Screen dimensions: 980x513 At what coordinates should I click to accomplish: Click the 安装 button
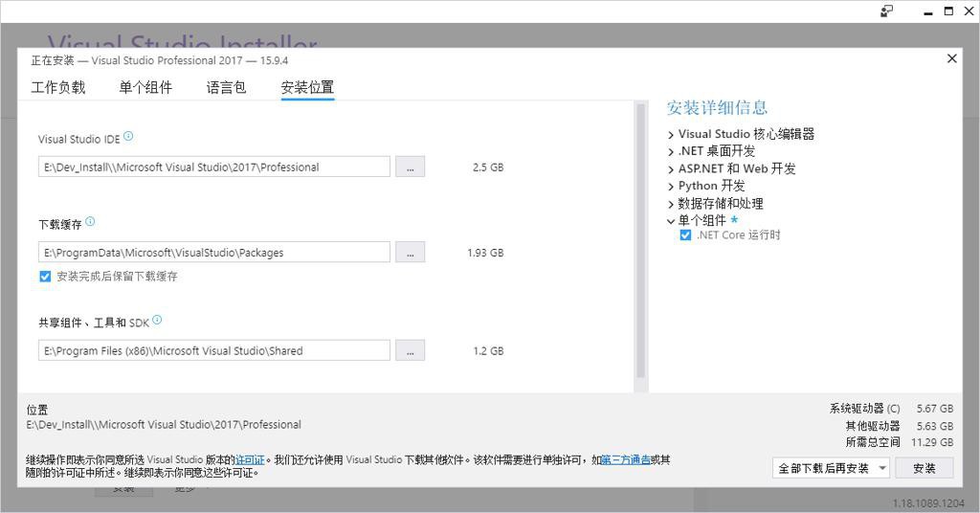[924, 468]
